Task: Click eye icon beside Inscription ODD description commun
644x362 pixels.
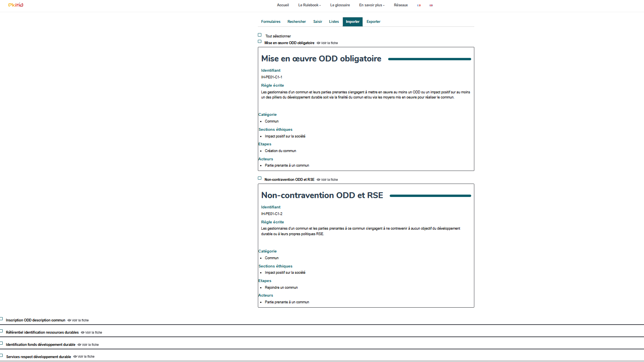Action: coord(69,320)
